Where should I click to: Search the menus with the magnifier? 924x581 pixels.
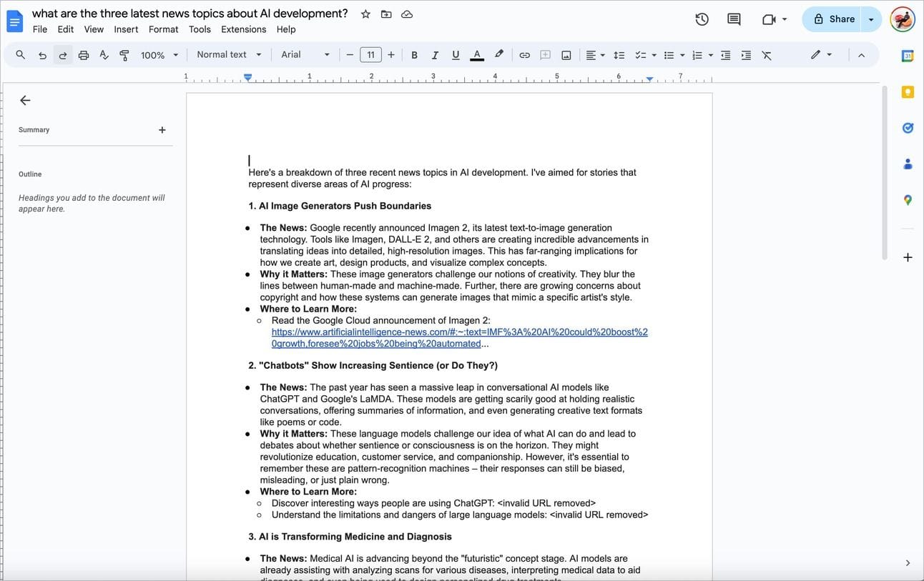click(20, 55)
